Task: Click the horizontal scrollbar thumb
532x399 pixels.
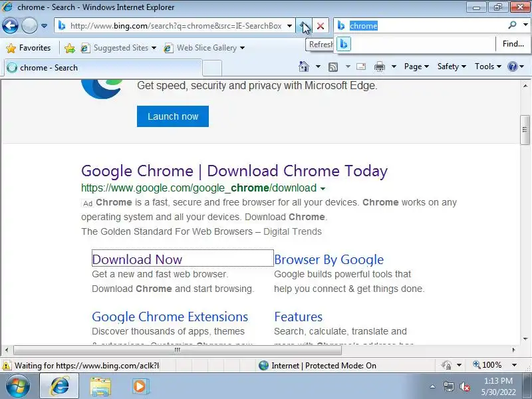Action: point(177,350)
